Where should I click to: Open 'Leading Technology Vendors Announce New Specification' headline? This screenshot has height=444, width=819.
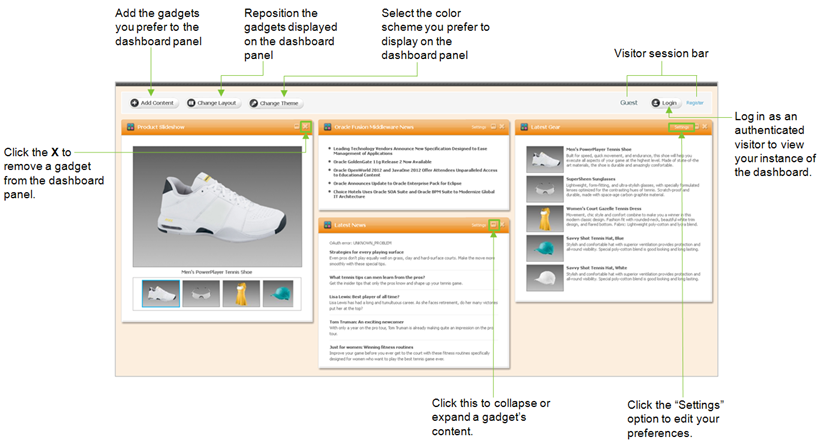(410, 151)
